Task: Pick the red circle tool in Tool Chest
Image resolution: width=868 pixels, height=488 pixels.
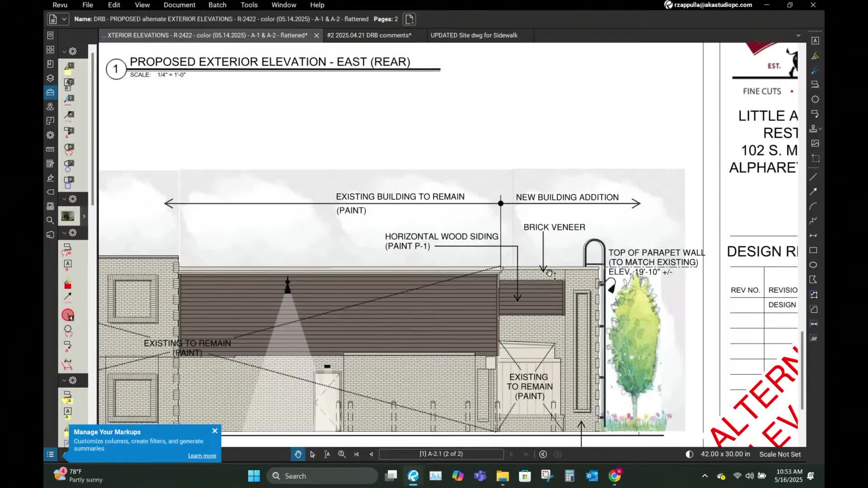Action: [68, 315]
